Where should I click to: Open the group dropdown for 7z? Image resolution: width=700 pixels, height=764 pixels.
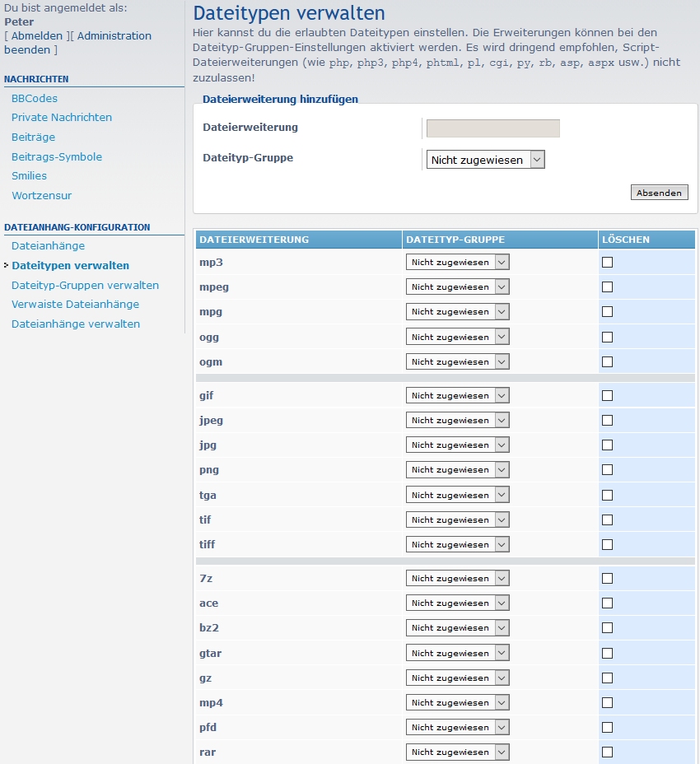click(458, 579)
